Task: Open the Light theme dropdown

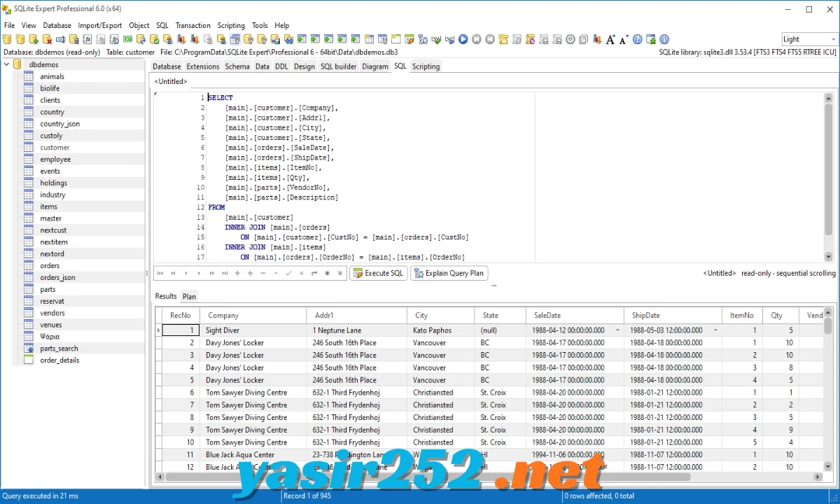Action: coord(832,39)
